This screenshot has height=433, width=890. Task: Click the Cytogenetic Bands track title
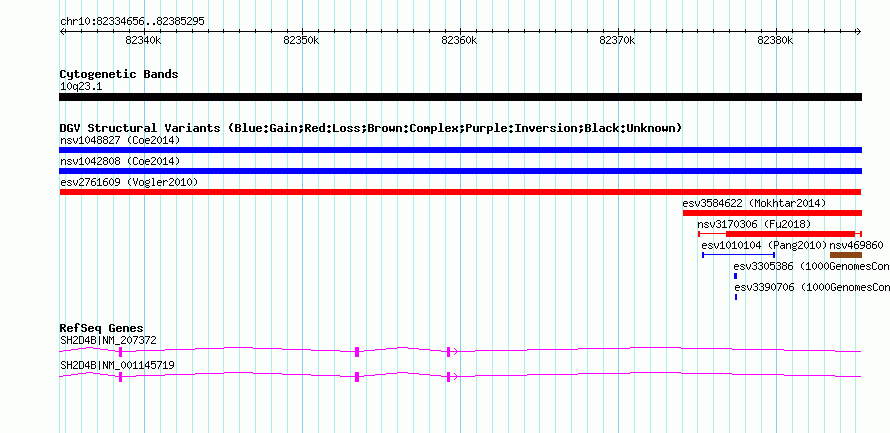[x=119, y=74]
